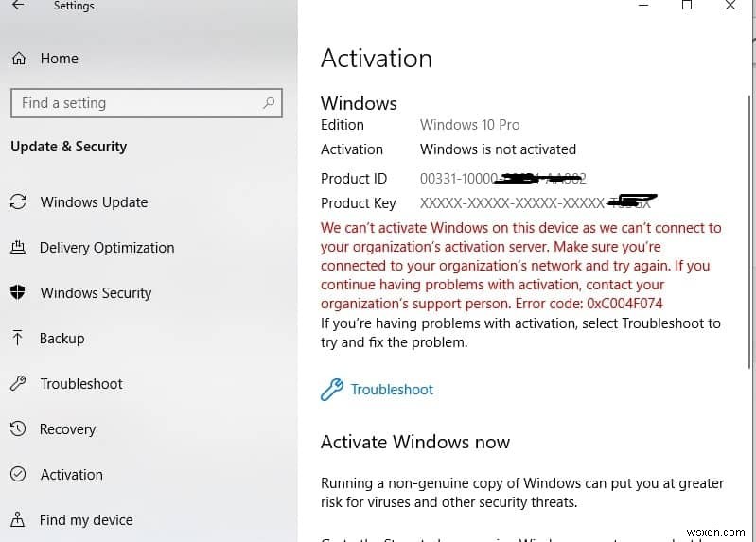Select the Home label in the sidebar
Image resolution: width=756 pixels, height=542 pixels.
pyautogui.click(x=60, y=59)
